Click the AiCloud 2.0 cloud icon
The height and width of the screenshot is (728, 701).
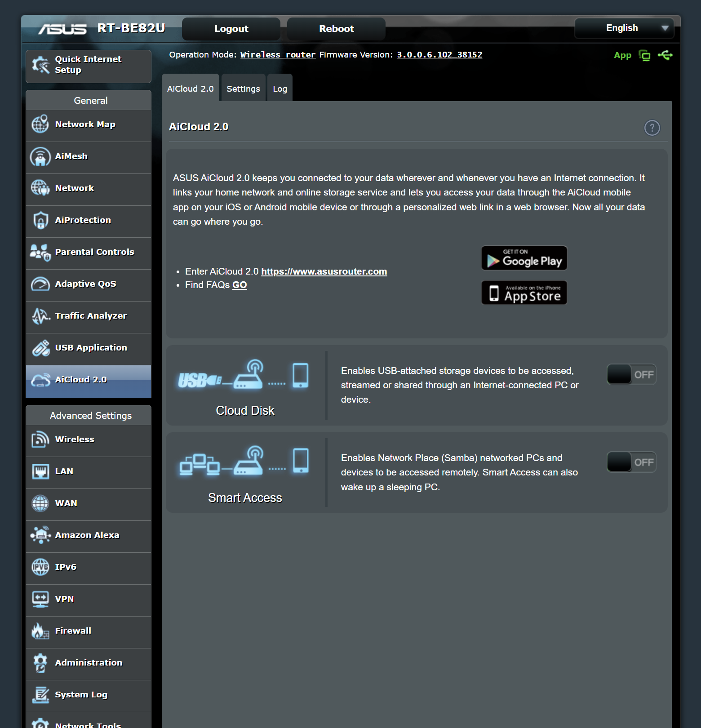click(40, 380)
